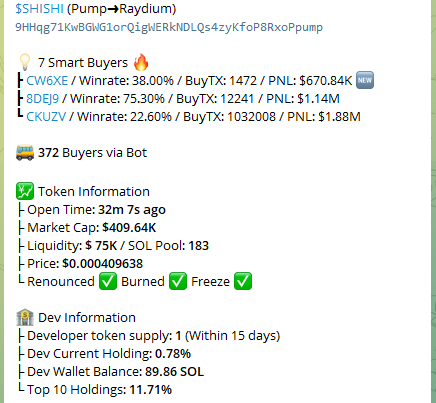Click 'Market Cap: $409.64K' line
Viewport: 436px width, 403px height.
click(92, 228)
